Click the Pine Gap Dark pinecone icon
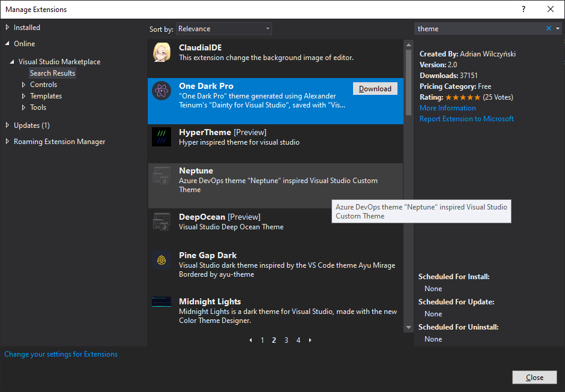565x392 pixels. pyautogui.click(x=162, y=260)
